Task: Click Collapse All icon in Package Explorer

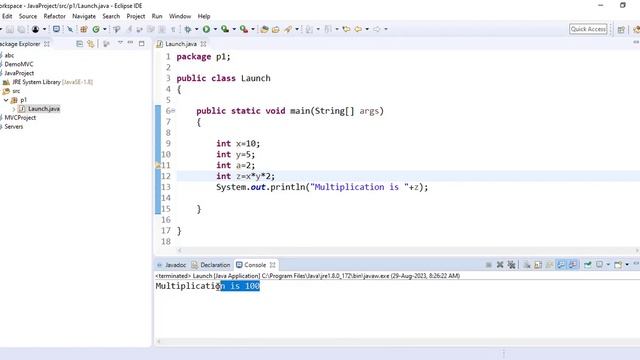Action: [80, 44]
